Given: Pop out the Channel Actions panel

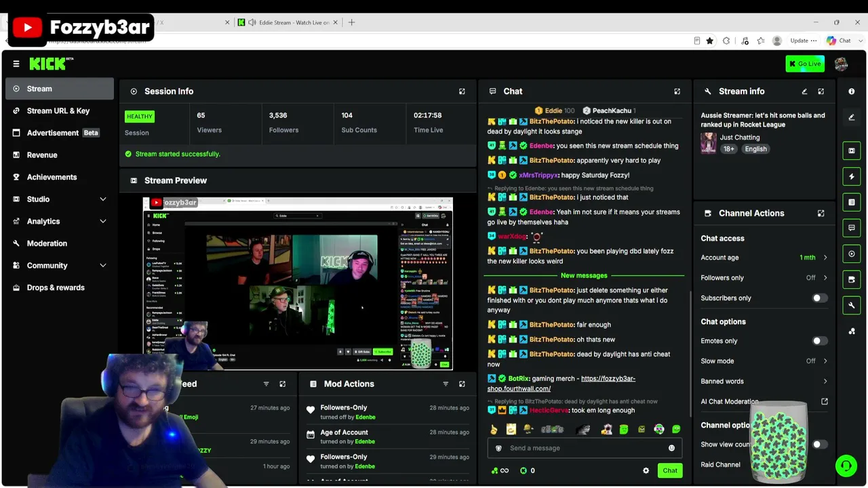Looking at the screenshot, I should tap(821, 213).
